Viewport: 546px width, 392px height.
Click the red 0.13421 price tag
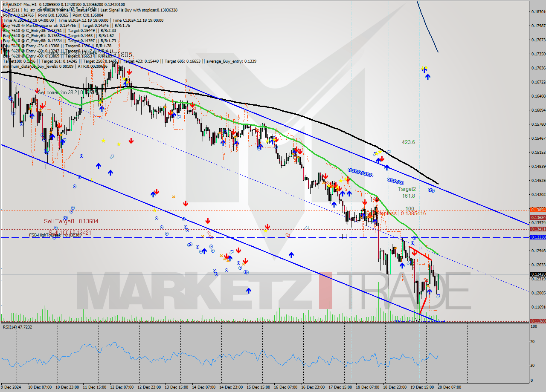point(537,229)
